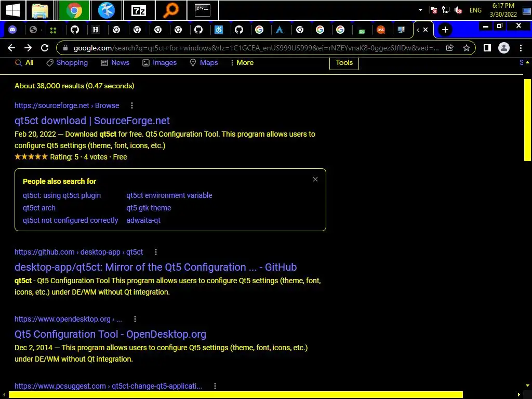Expand the More search filters menu

tap(242, 62)
